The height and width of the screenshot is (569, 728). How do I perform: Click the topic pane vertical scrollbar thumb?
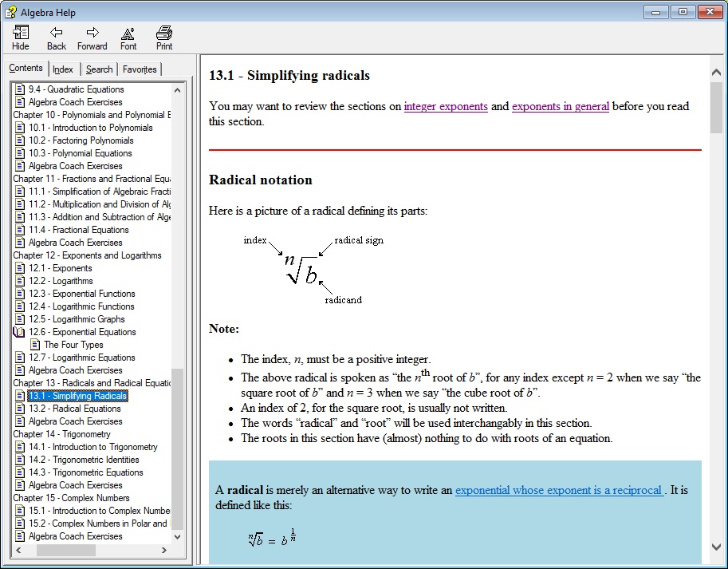[716, 106]
